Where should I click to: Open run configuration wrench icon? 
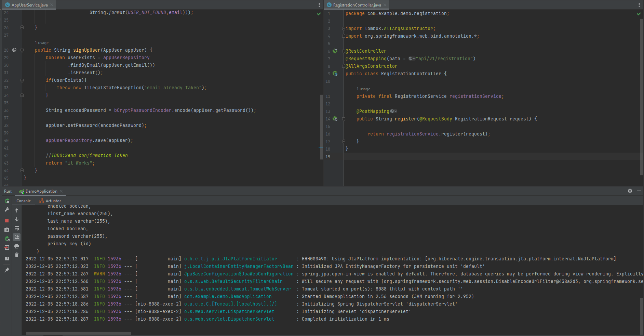[x=7, y=209]
